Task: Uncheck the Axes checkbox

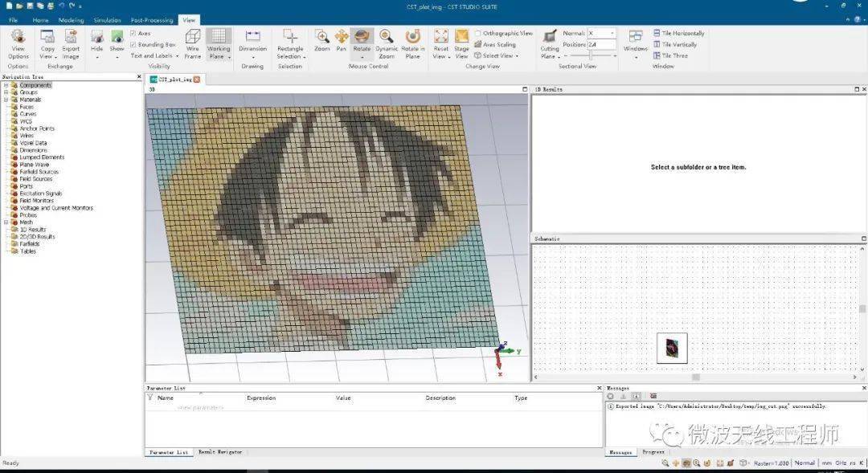Action: 133,34
